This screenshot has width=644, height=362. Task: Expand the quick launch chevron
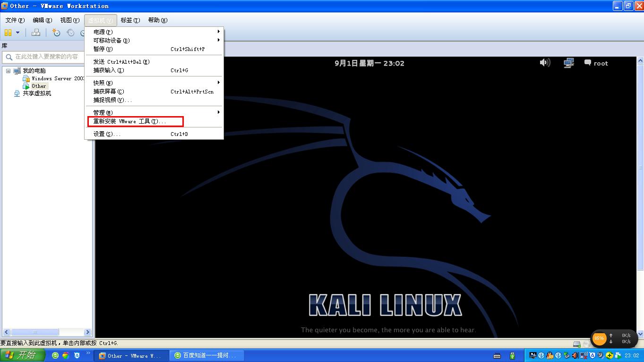pos(88,354)
